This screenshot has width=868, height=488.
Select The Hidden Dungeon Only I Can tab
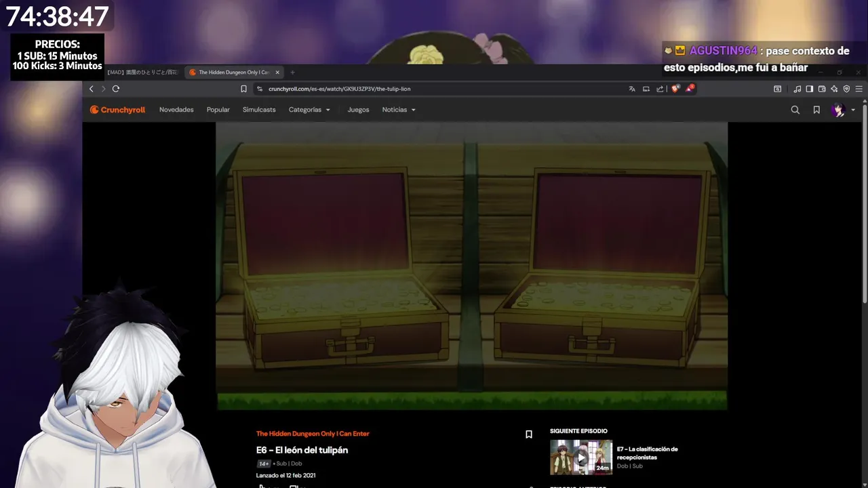[x=234, y=73]
